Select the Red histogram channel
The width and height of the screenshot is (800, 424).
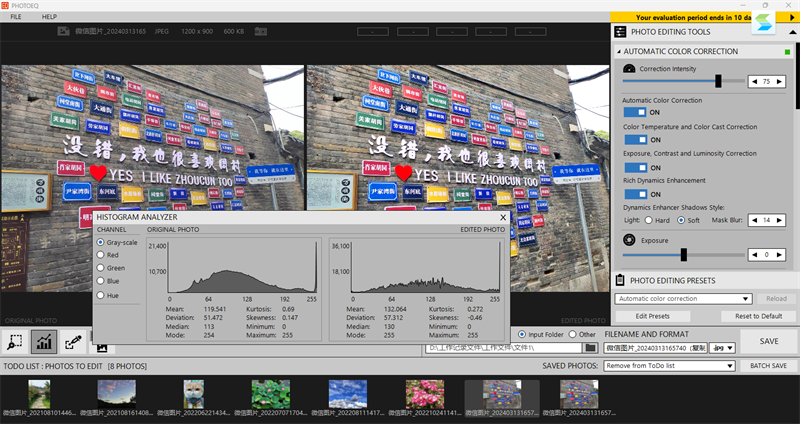[x=101, y=255]
